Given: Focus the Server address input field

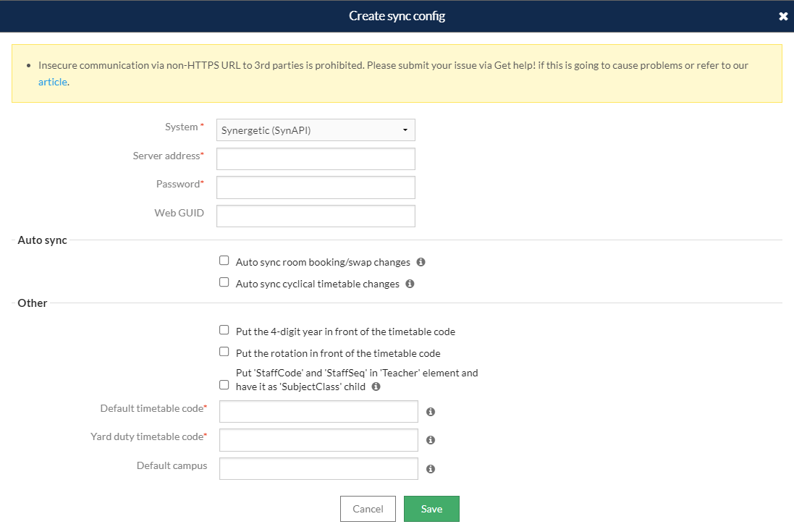Looking at the screenshot, I should [x=316, y=159].
